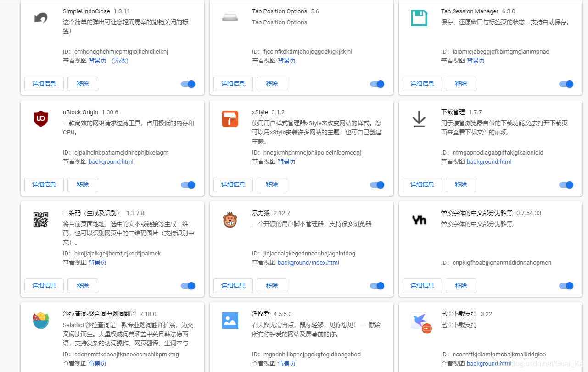
Task: Click the 下载管理 extension ID text
Action: (492, 152)
